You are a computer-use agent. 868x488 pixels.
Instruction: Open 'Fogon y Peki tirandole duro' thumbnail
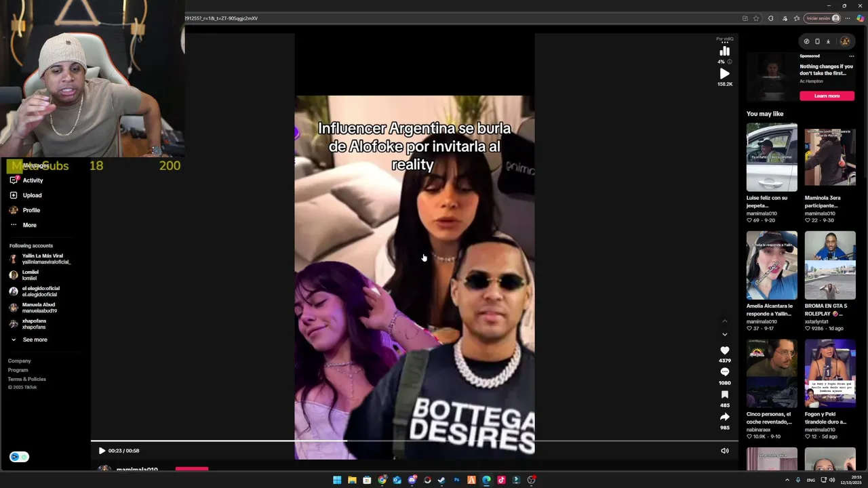(830, 374)
